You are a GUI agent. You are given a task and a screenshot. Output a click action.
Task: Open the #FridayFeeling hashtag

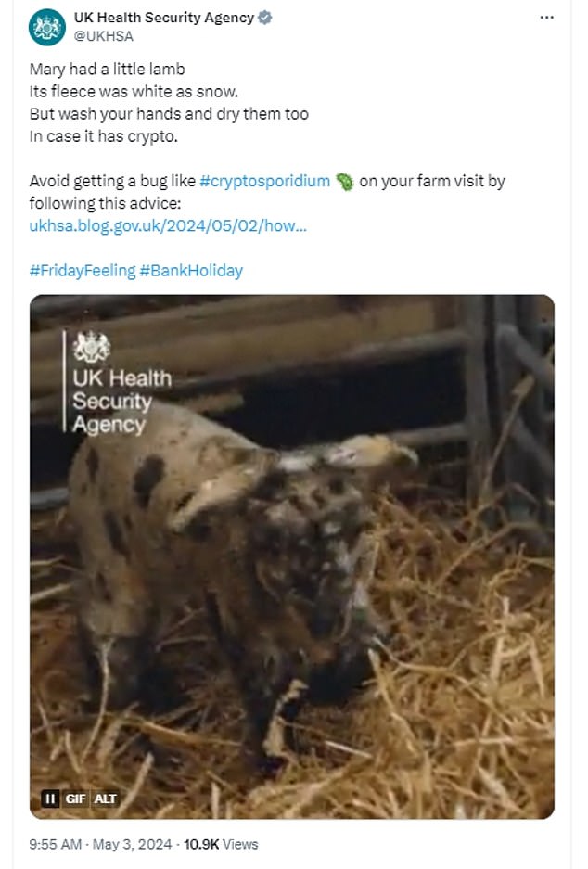[81, 271]
